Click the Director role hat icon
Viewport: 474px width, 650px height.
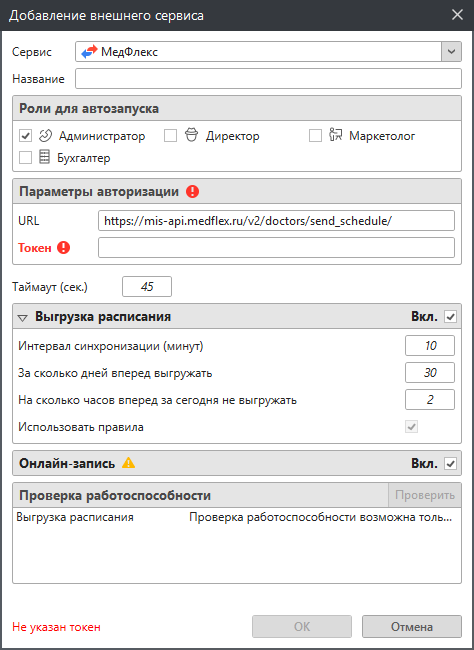191,135
